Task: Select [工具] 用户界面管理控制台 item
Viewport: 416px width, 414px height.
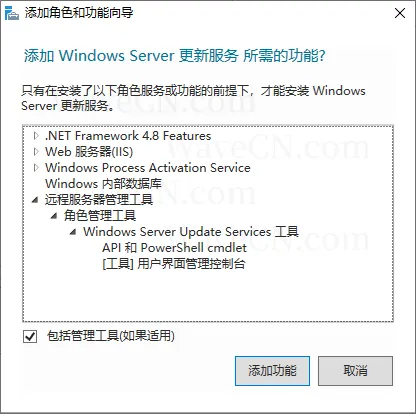Action: 174,264
